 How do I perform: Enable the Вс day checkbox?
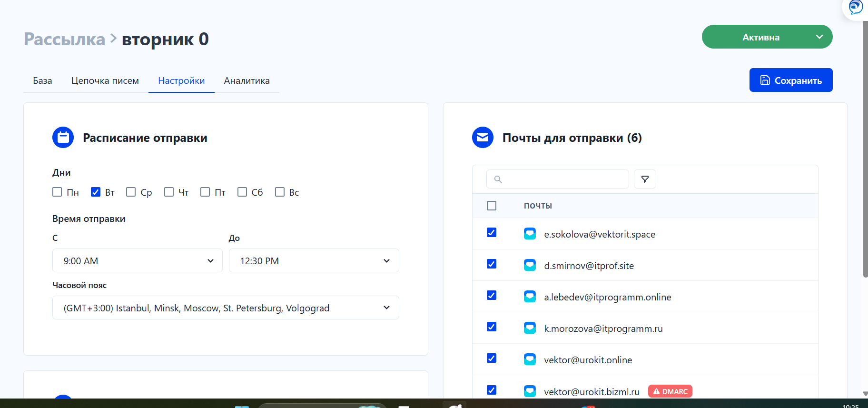click(280, 192)
